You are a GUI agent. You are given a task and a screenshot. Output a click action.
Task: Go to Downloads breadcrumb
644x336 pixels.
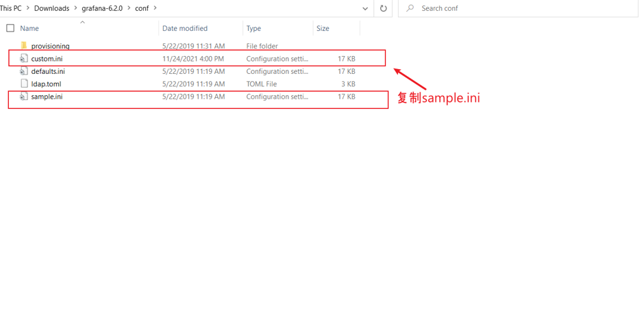click(52, 8)
